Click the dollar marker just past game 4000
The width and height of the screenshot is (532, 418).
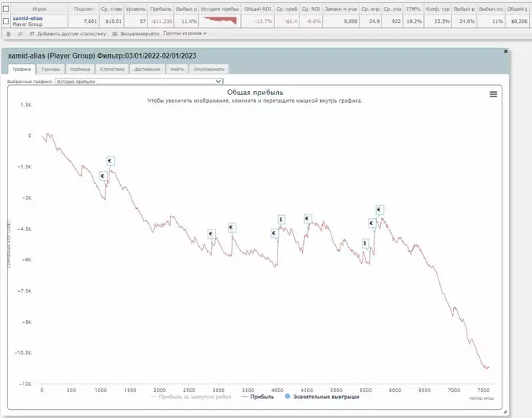(281, 220)
